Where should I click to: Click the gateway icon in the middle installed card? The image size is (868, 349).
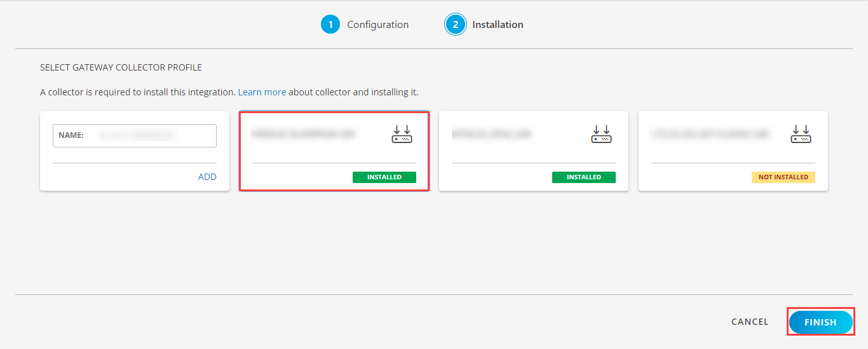click(x=601, y=134)
